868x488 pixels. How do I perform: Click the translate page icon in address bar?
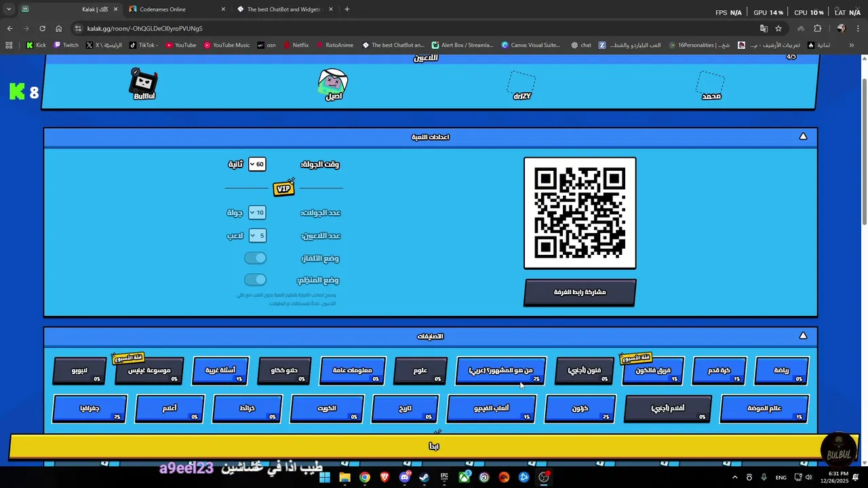click(x=764, y=28)
